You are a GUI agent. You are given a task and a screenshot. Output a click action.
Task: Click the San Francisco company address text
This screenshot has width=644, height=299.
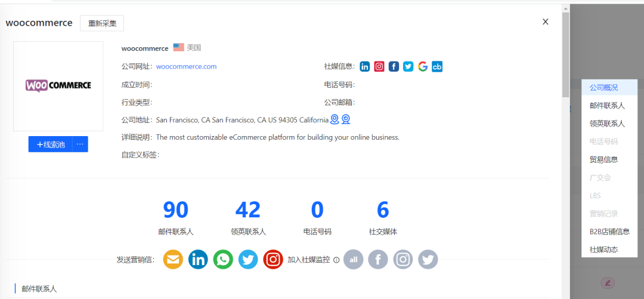click(x=242, y=120)
